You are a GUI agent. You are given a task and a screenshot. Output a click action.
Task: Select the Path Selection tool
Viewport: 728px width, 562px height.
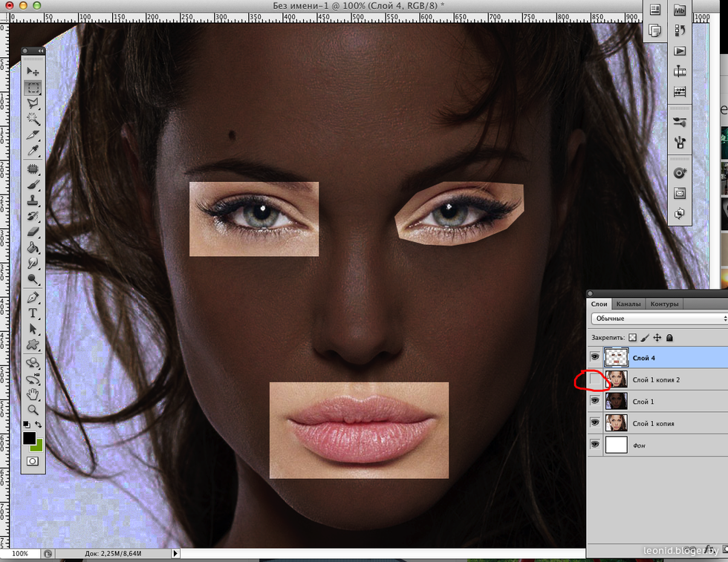pos(33,329)
